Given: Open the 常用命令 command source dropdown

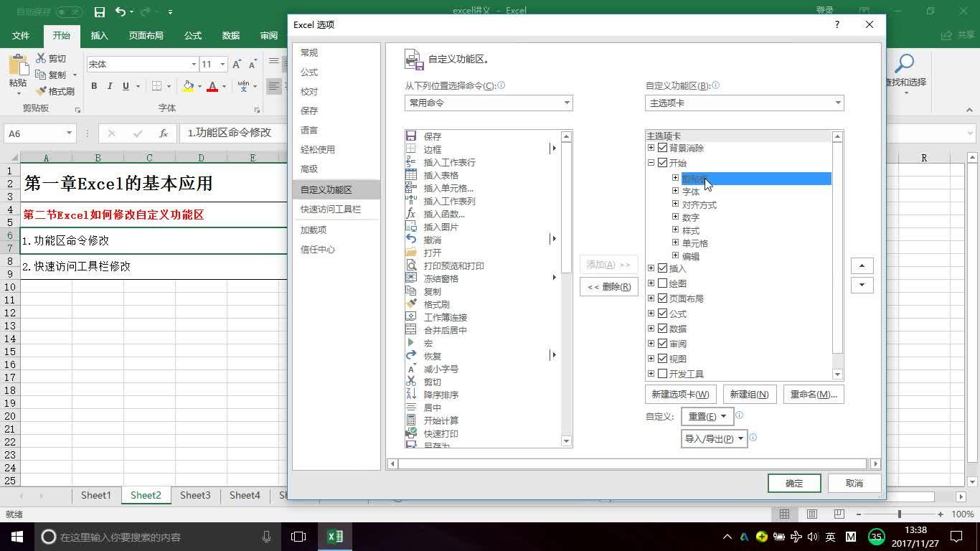Looking at the screenshot, I should pos(489,103).
